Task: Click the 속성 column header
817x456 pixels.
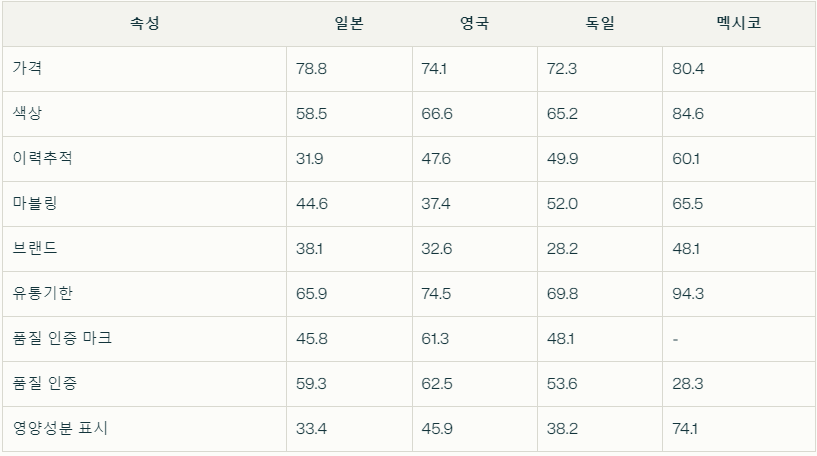Action: [x=144, y=23]
